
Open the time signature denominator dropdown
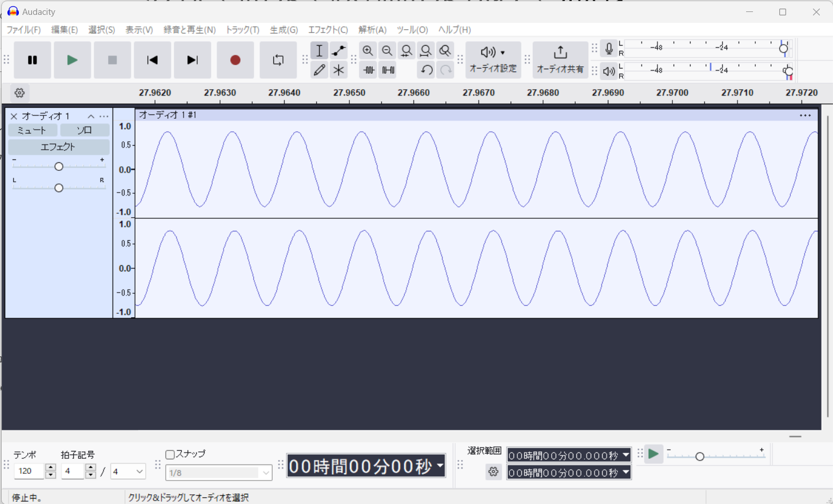tap(128, 471)
